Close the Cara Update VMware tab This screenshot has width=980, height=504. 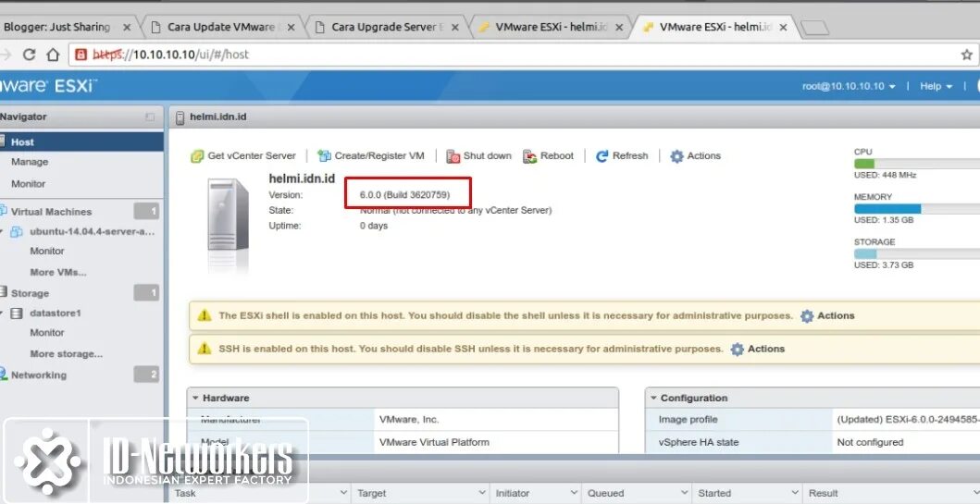290,28
